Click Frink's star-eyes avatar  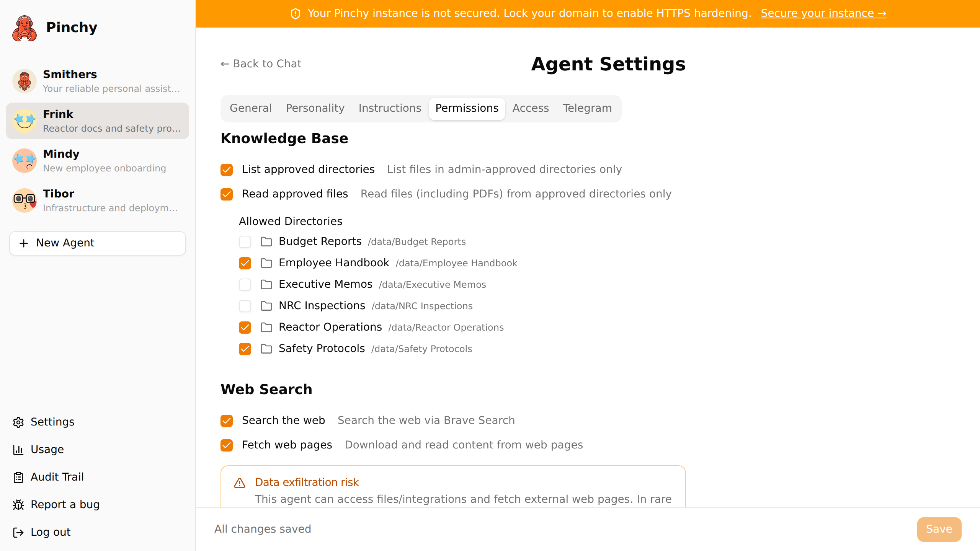point(24,121)
